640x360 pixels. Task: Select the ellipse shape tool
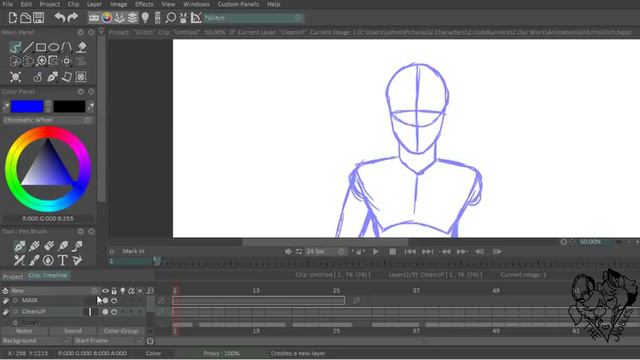[53, 47]
